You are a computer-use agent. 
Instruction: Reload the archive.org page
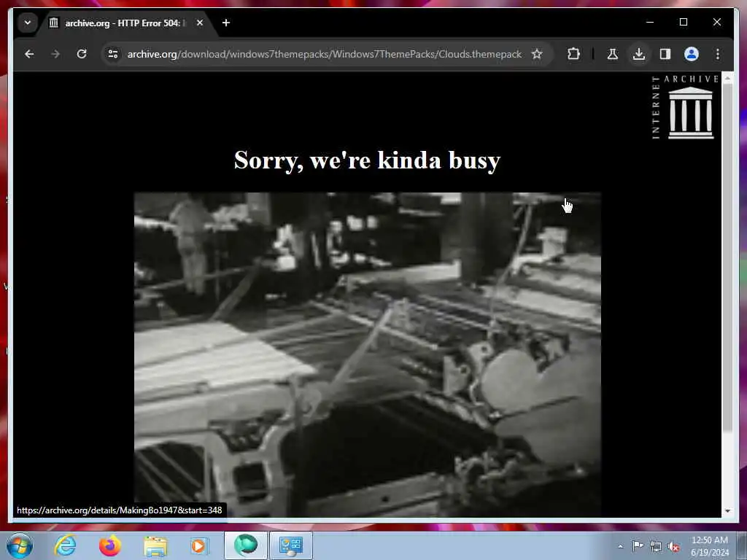pyautogui.click(x=82, y=54)
